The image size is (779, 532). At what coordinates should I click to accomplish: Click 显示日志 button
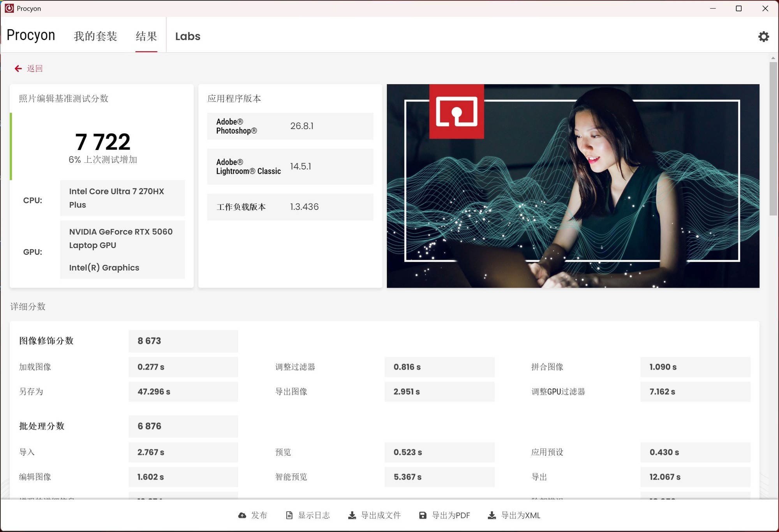(314, 515)
